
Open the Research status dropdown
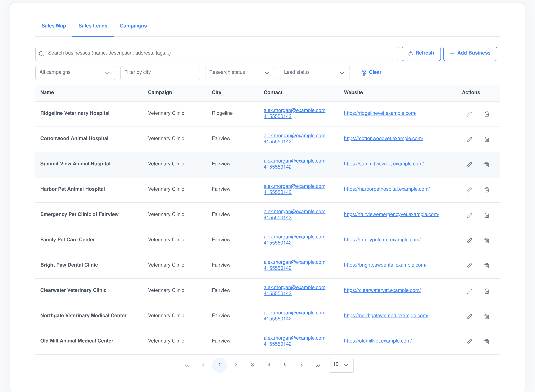point(240,73)
